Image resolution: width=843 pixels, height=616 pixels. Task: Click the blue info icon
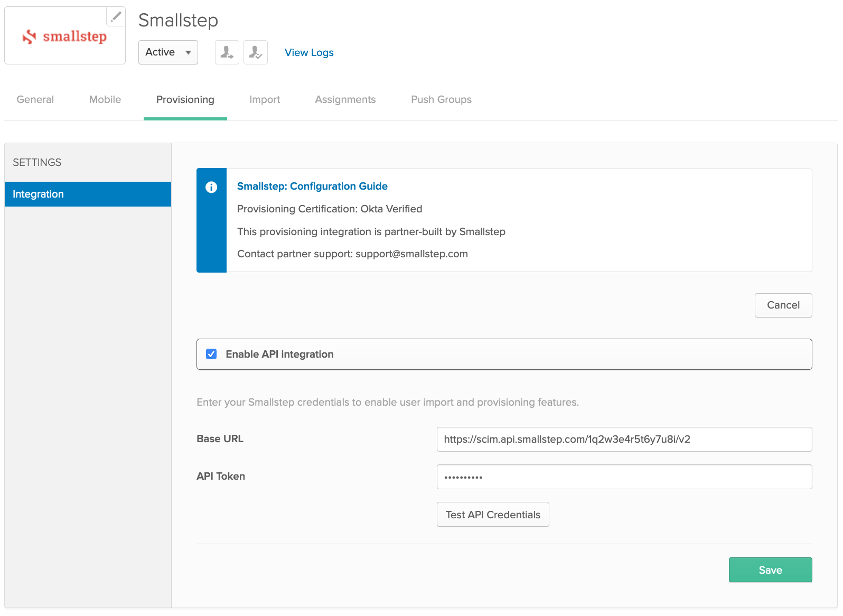pos(211,187)
